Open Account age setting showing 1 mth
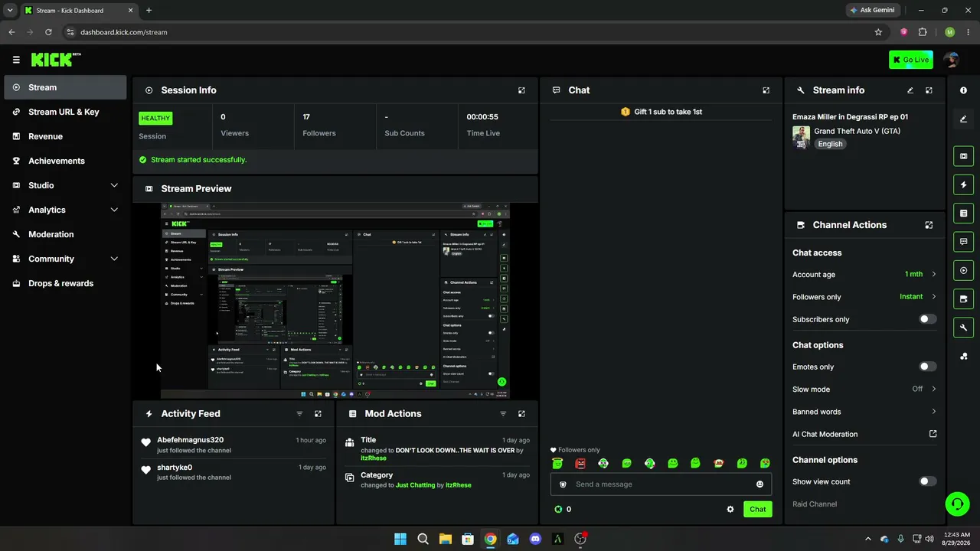This screenshot has width=980, height=551. (x=864, y=274)
